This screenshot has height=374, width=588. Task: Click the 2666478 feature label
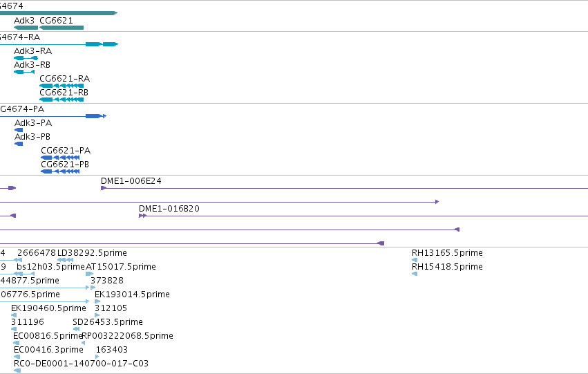(x=37, y=253)
